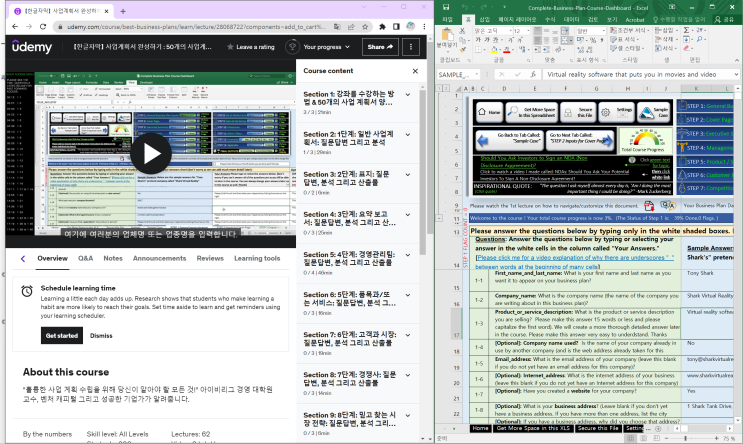Adjust the Excel zoom slider

tap(686, 438)
